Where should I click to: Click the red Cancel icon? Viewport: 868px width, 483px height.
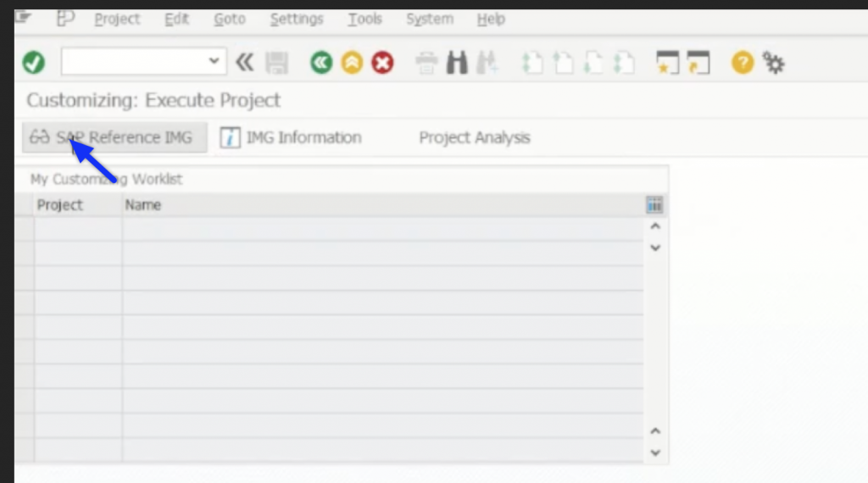pyautogui.click(x=382, y=63)
